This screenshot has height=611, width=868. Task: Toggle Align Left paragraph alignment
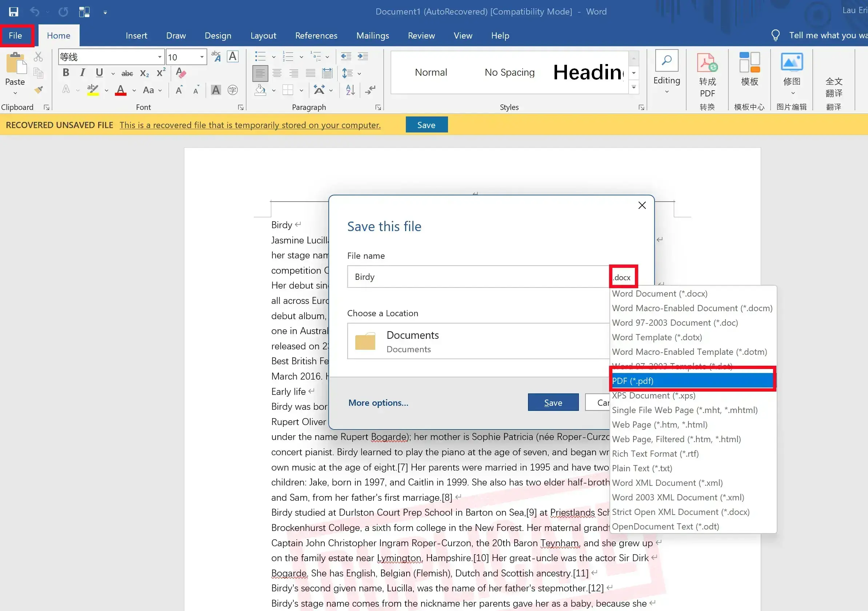(260, 73)
